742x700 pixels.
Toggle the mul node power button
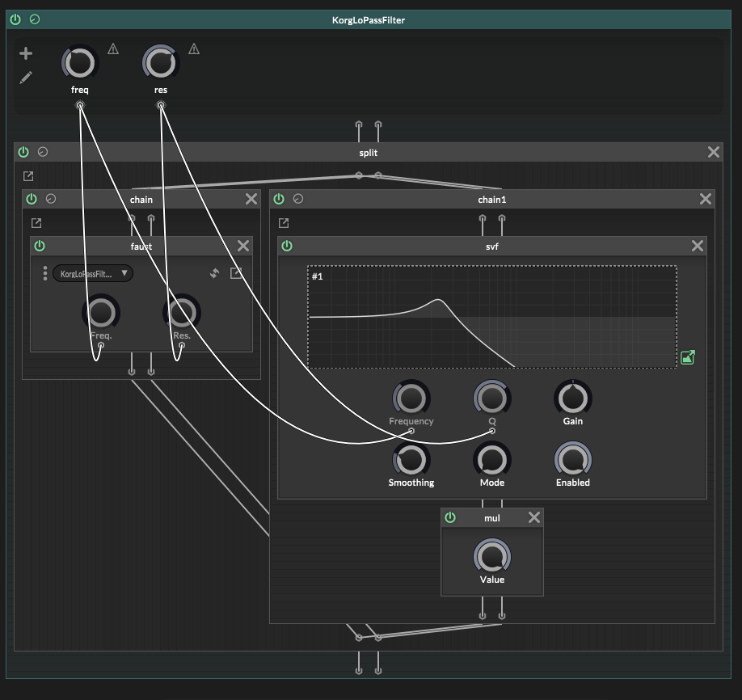click(x=450, y=517)
